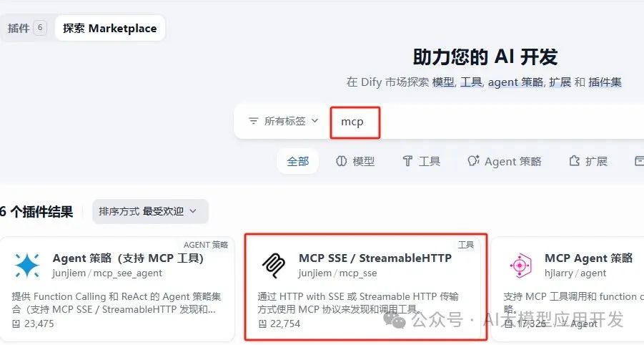Open the Agent 策略 (支持 MCP 工具) card
Viewport: 644px width, 345px height.
pos(117,289)
